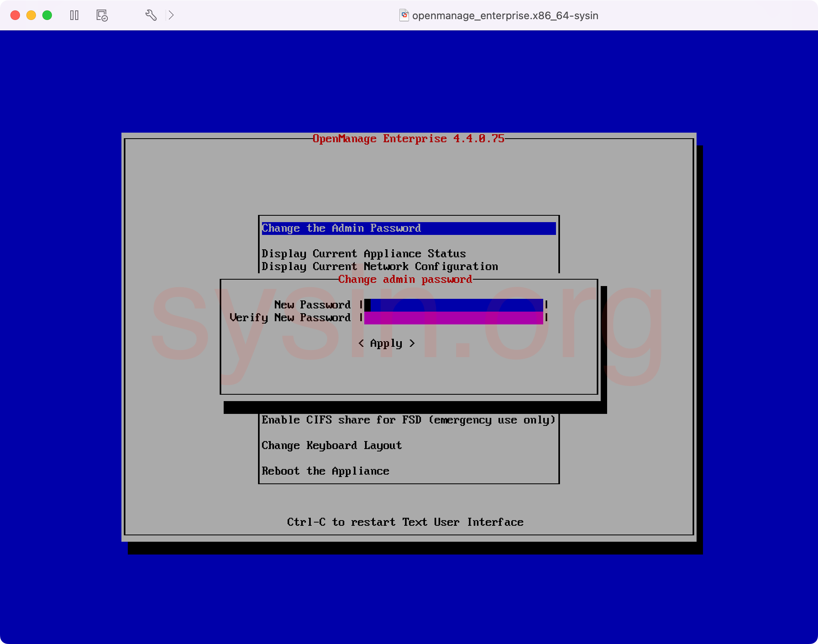Open virtual machine settings wrench
818x644 pixels.
point(151,16)
